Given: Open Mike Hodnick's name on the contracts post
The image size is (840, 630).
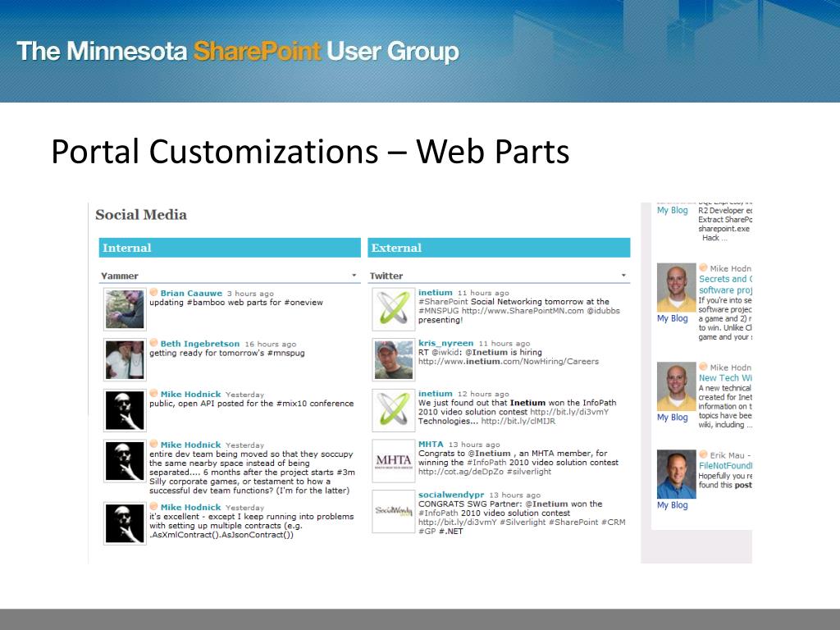Looking at the screenshot, I should pos(190,507).
